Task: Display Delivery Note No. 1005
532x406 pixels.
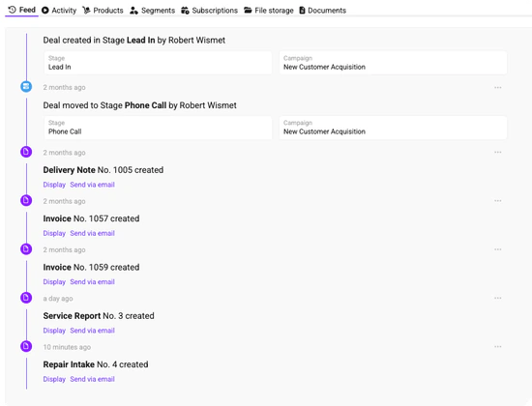Action: pyautogui.click(x=54, y=185)
